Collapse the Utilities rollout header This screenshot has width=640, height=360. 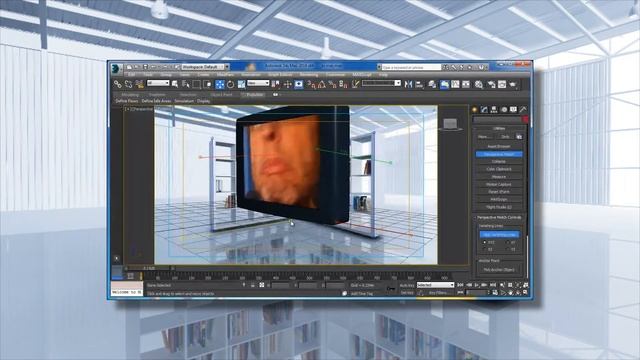click(499, 128)
